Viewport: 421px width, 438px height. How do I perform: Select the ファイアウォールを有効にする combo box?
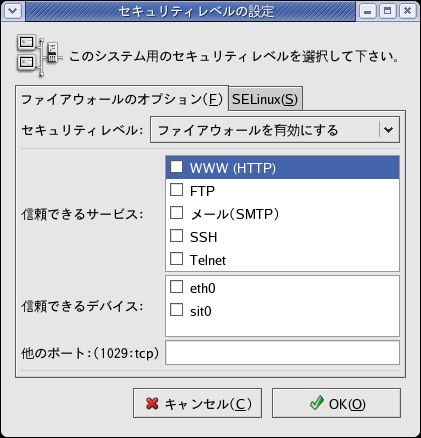coord(275,130)
